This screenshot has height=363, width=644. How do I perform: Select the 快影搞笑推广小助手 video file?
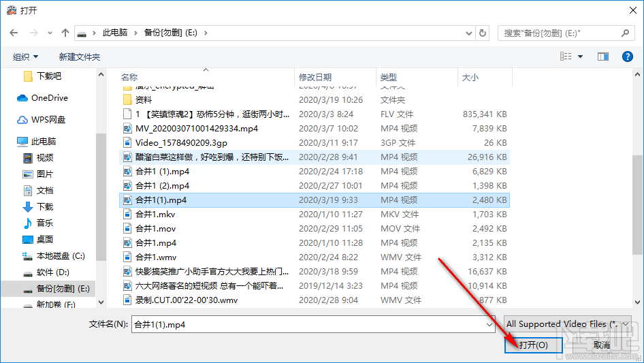[315, 272]
